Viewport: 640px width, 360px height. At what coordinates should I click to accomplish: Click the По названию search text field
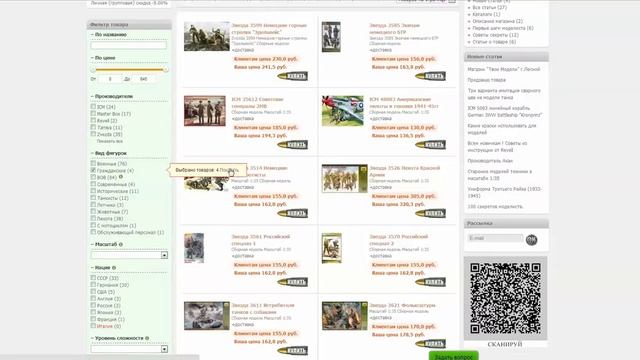[x=129, y=45]
